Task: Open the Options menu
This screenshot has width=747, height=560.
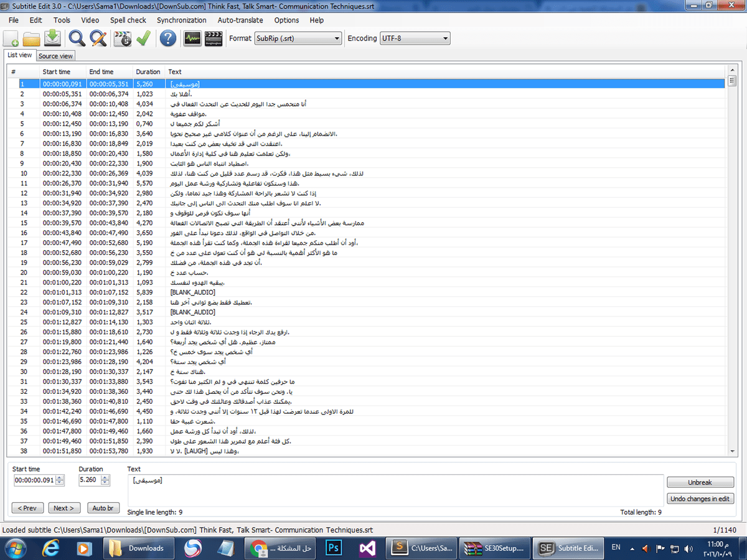Action: pyautogui.click(x=286, y=20)
